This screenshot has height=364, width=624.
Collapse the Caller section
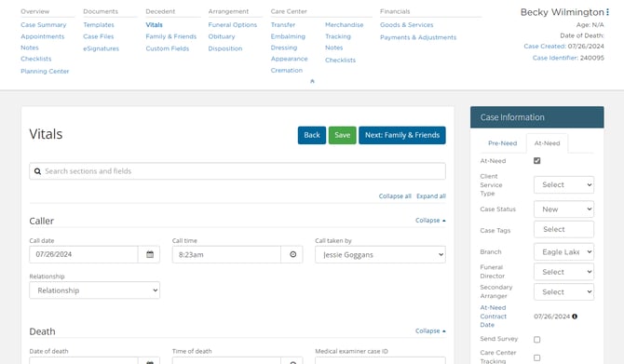coord(430,221)
